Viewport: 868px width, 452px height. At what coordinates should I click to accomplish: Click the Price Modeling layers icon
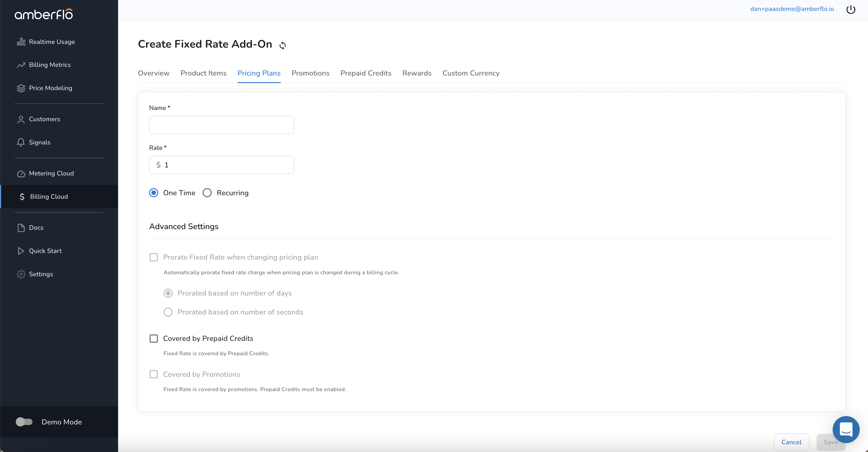21,88
